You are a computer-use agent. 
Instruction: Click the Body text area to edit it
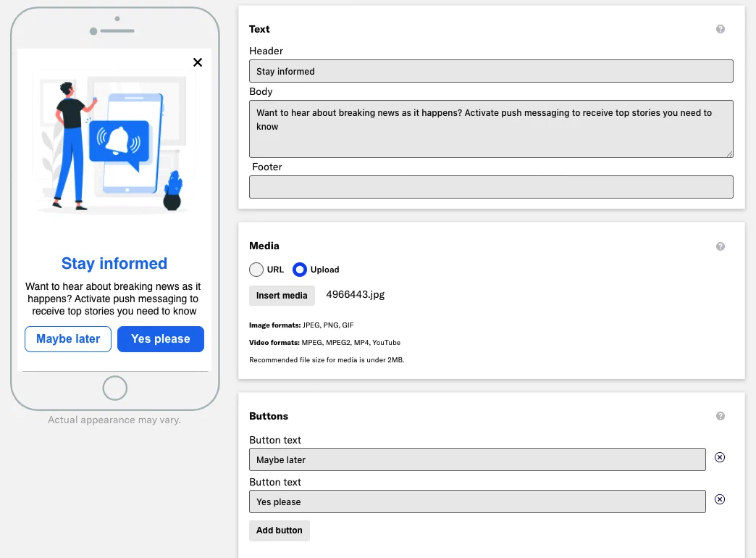point(491,128)
